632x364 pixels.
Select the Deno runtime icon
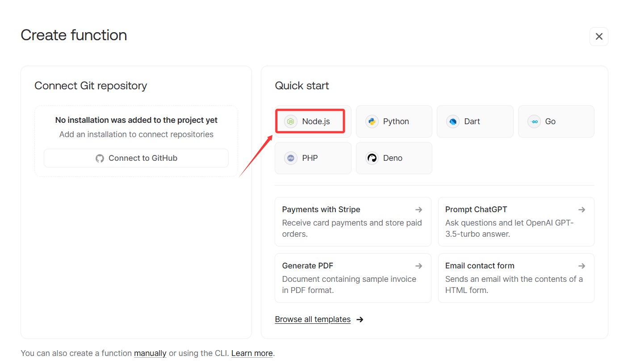[x=372, y=158]
